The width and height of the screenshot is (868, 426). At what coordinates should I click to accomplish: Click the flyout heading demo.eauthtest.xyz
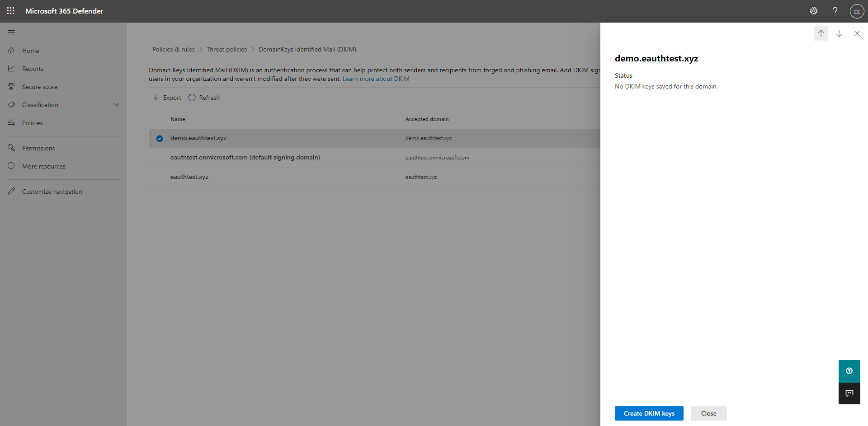[x=656, y=58]
